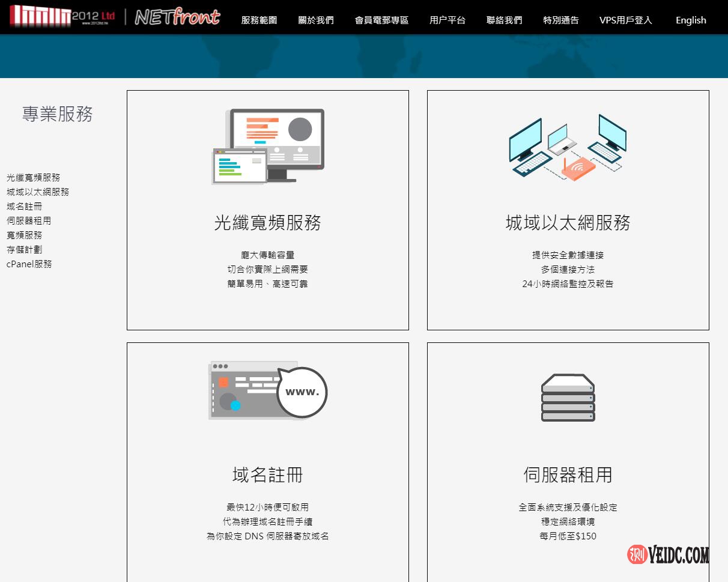
Task: Click the networked computers icon for 城域以太網服務
Action: coord(567,147)
